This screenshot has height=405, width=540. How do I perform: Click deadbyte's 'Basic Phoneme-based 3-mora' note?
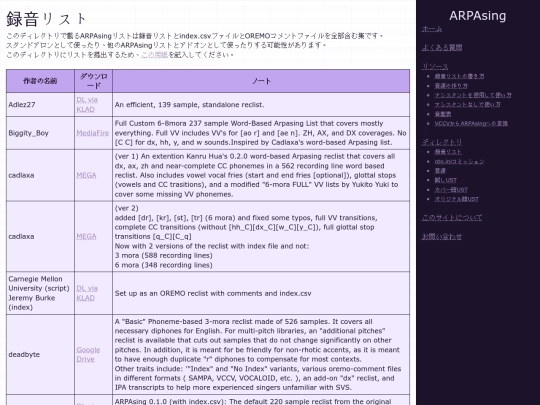pos(258,354)
